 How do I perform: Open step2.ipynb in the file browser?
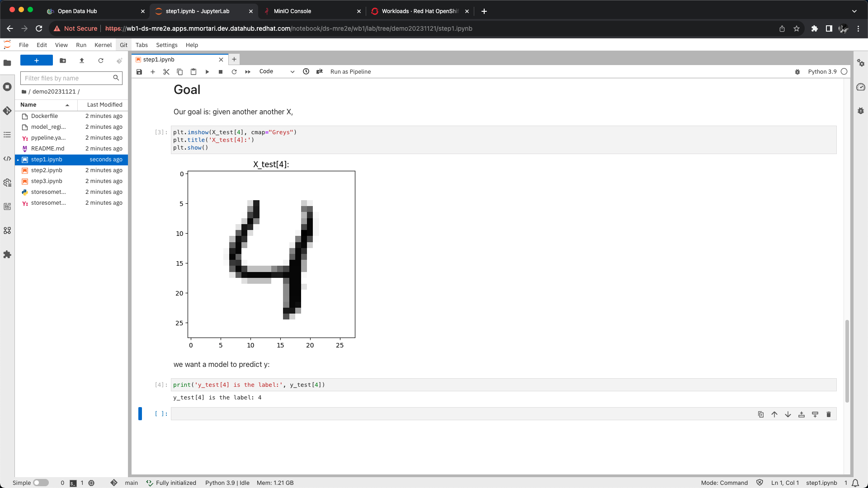click(47, 170)
